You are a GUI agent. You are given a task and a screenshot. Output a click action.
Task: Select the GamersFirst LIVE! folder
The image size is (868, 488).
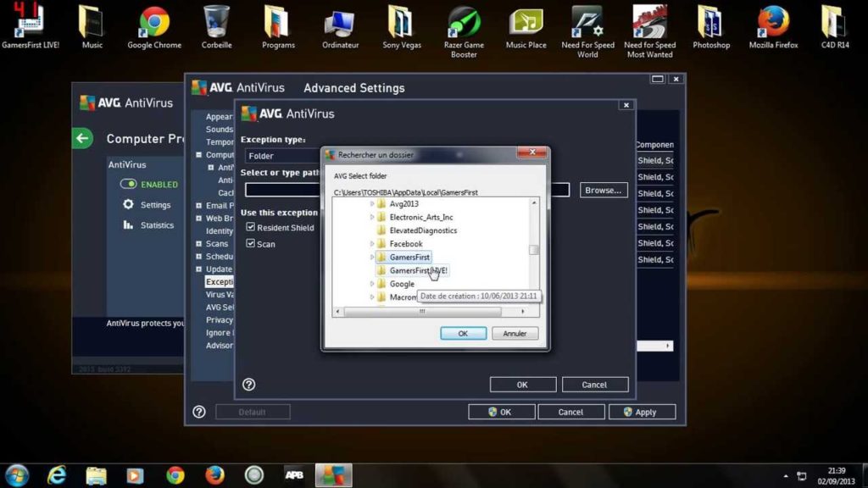413,270
